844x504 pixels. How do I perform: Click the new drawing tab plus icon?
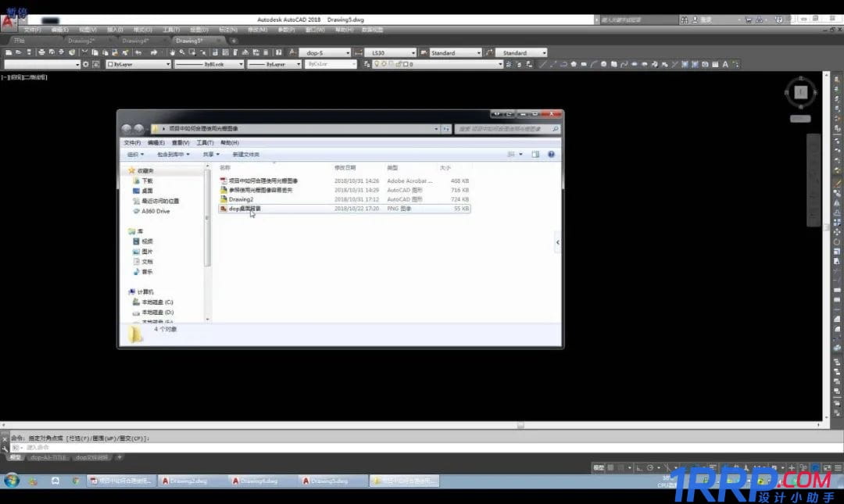[x=234, y=41]
